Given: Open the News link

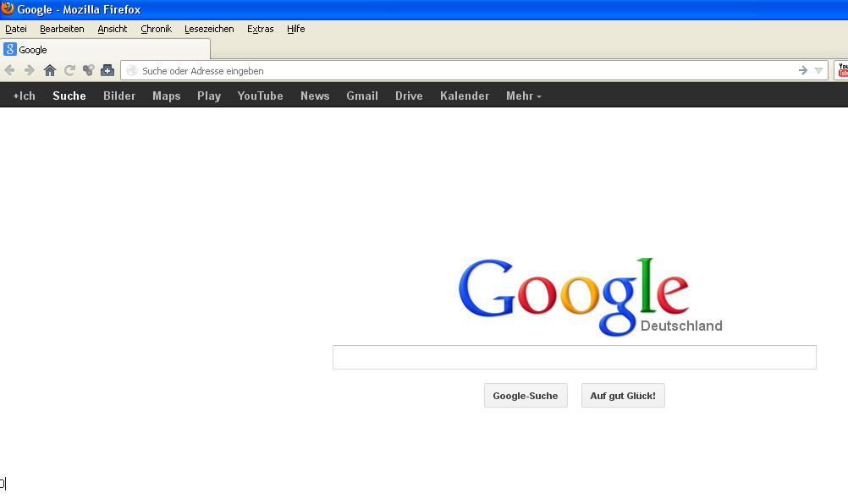Looking at the screenshot, I should (315, 96).
